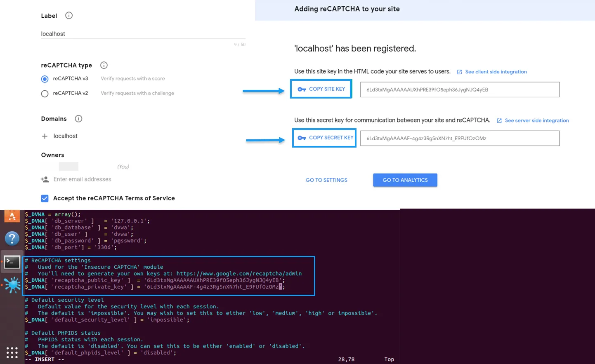Click the google.com/recaptcha/admin URL in the terminal
The image size is (595, 364).
coord(239,274)
